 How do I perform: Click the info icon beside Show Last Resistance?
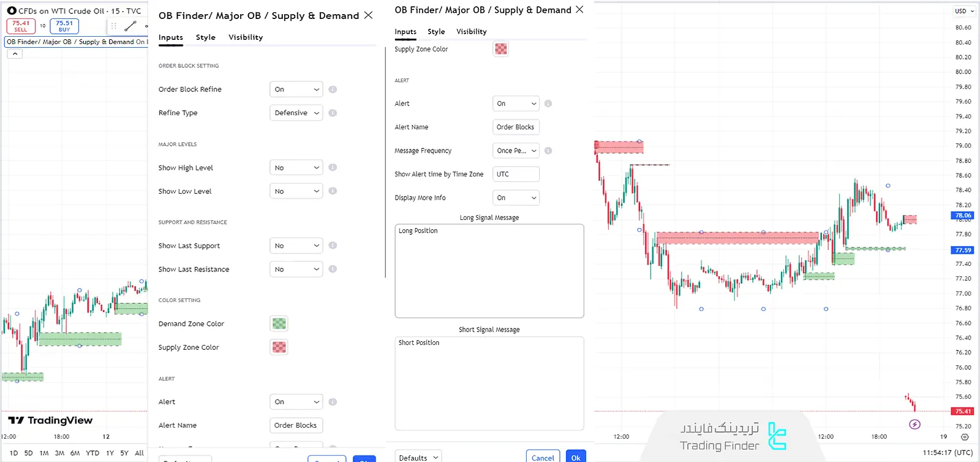[x=333, y=269]
